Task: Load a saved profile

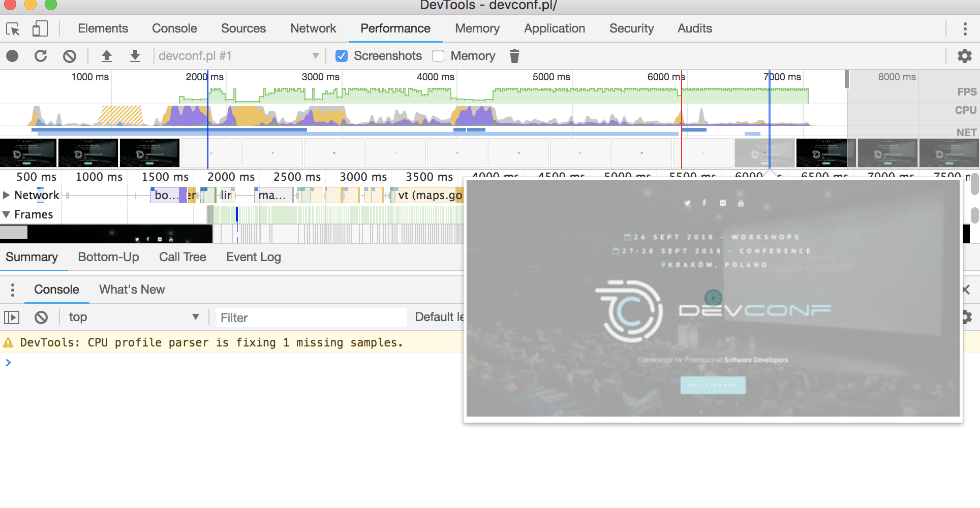Action: 106,56
